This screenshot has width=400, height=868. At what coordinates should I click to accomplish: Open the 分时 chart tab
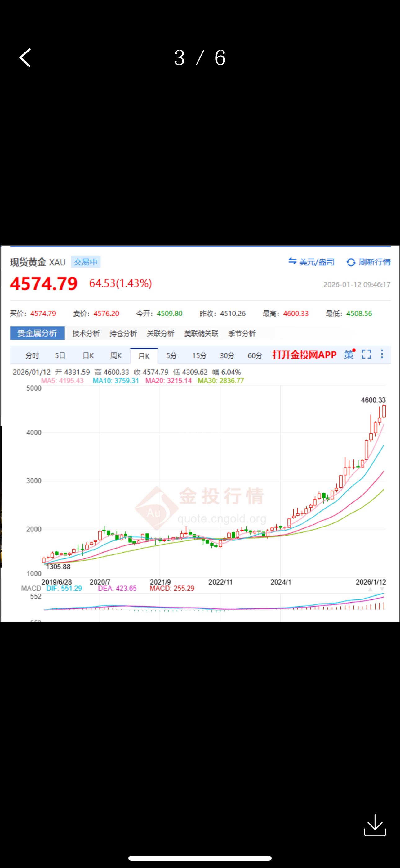click(x=32, y=356)
